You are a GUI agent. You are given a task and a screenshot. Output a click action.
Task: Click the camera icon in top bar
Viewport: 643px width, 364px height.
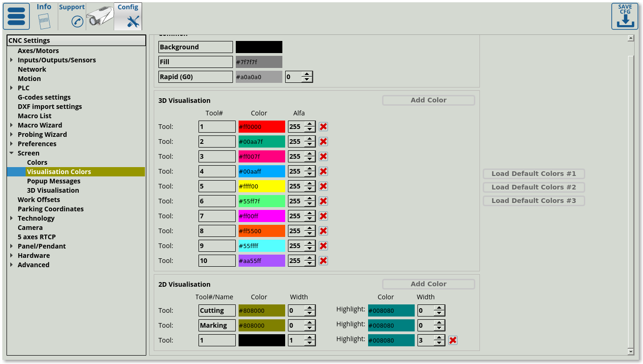[x=100, y=18]
